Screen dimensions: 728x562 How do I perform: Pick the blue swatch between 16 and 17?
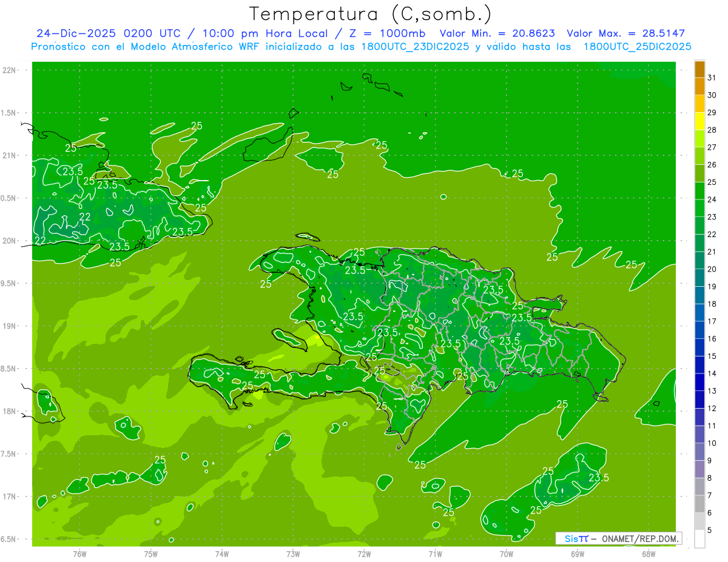click(x=699, y=330)
